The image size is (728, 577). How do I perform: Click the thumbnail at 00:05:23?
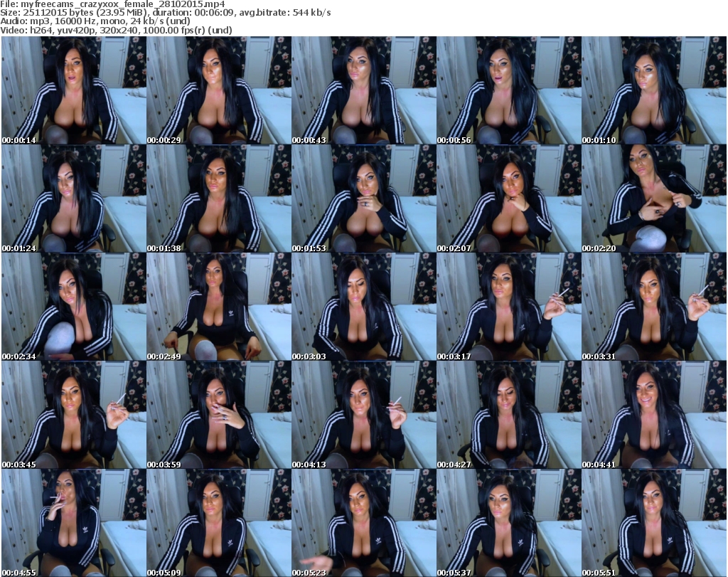(363, 523)
